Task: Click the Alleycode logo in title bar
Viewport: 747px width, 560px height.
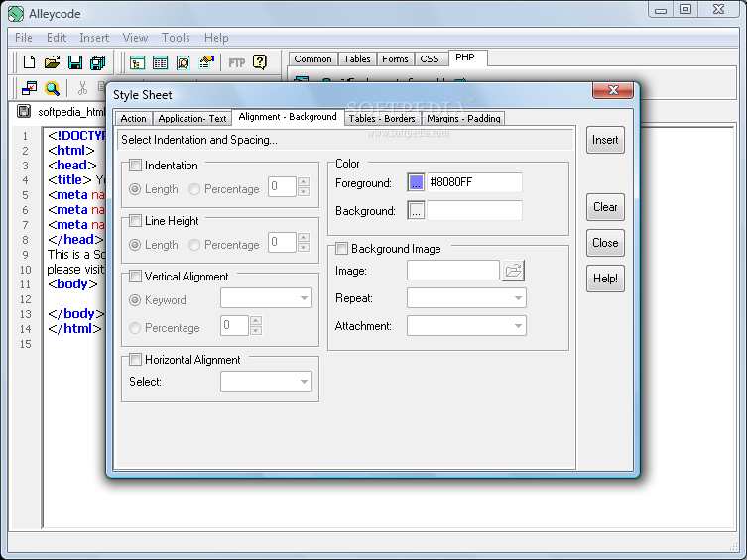Action: (16, 14)
